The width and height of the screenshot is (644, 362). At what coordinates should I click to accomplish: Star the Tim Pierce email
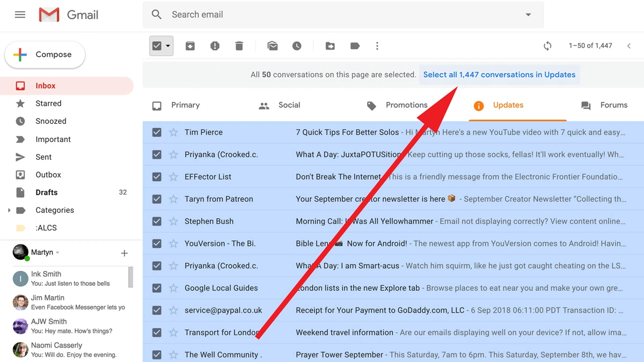173,132
